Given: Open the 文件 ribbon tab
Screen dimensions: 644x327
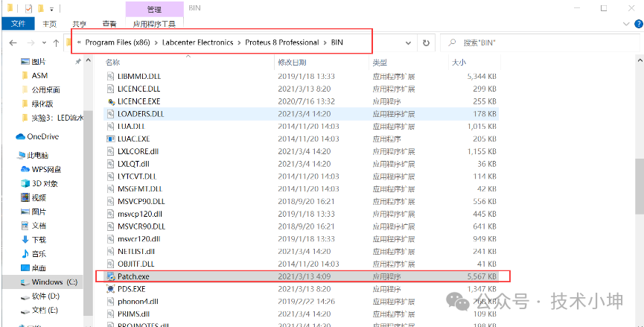Looking at the screenshot, I should click(x=18, y=24).
